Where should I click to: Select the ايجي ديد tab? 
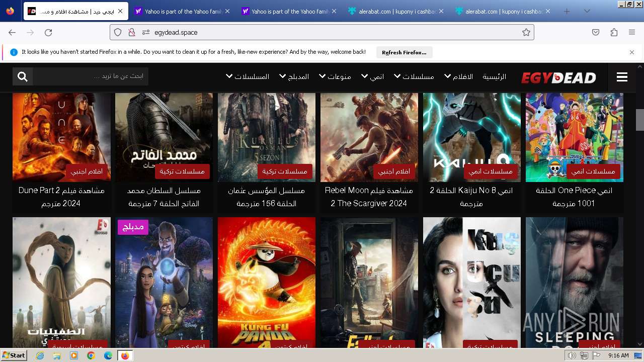tap(75, 11)
